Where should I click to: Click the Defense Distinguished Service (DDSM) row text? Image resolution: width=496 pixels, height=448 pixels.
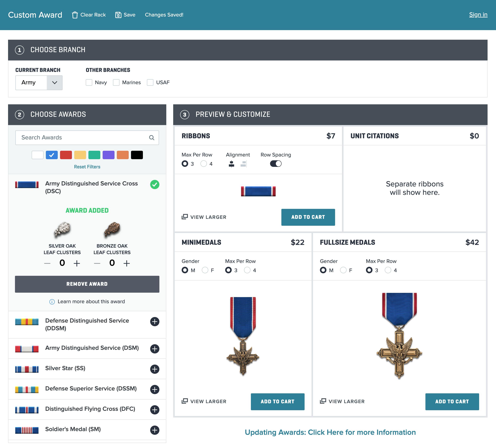(x=87, y=324)
